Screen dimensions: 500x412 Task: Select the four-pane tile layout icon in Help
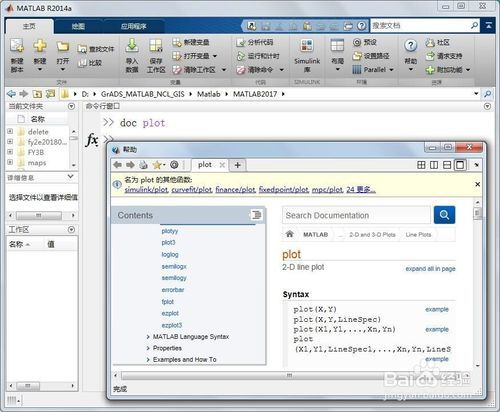click(x=421, y=165)
